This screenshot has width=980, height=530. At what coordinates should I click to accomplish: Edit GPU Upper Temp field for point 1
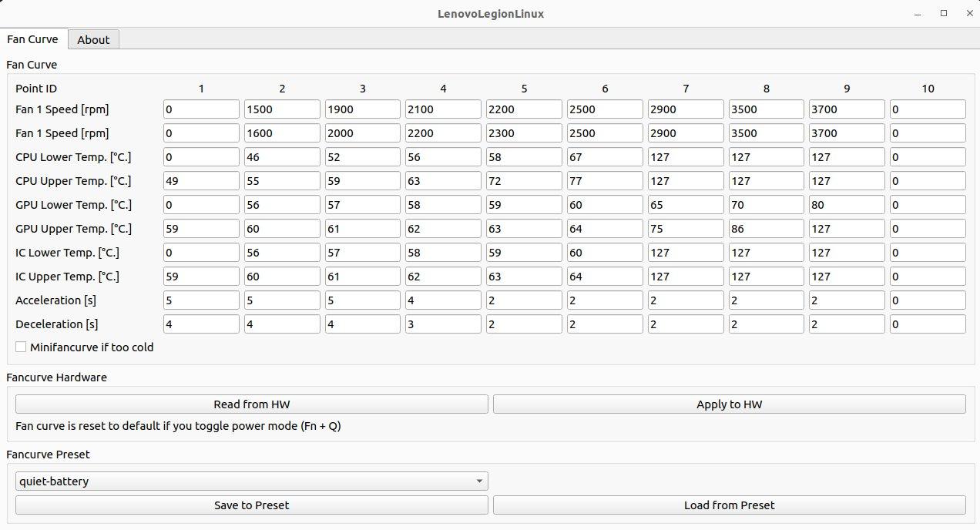pos(201,229)
